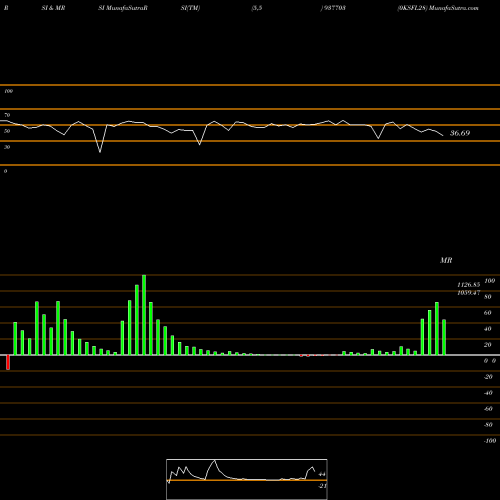Click the RSI axis label 30
Screen dimensions: 500x500
point(7,147)
